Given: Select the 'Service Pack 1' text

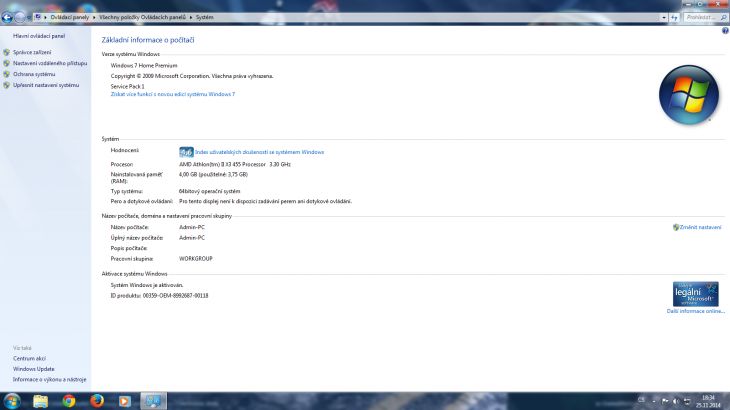Looking at the screenshot, I should point(128,87).
